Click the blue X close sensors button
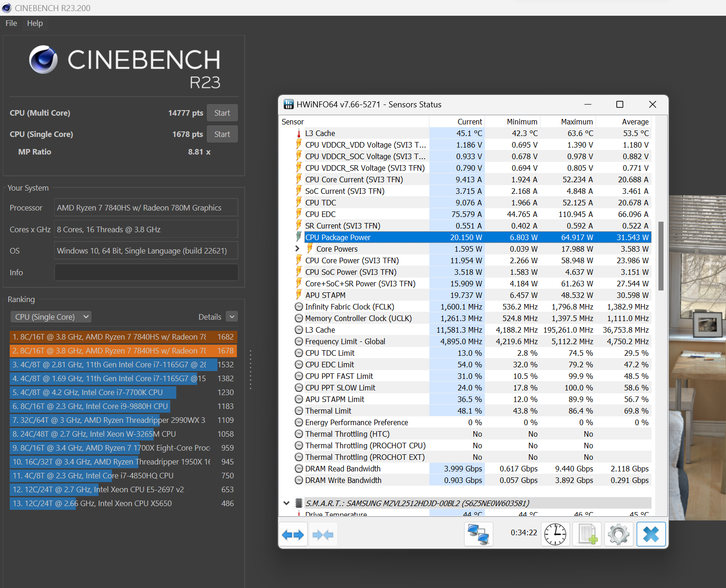Viewport: 726px width, 588px height. click(651, 534)
